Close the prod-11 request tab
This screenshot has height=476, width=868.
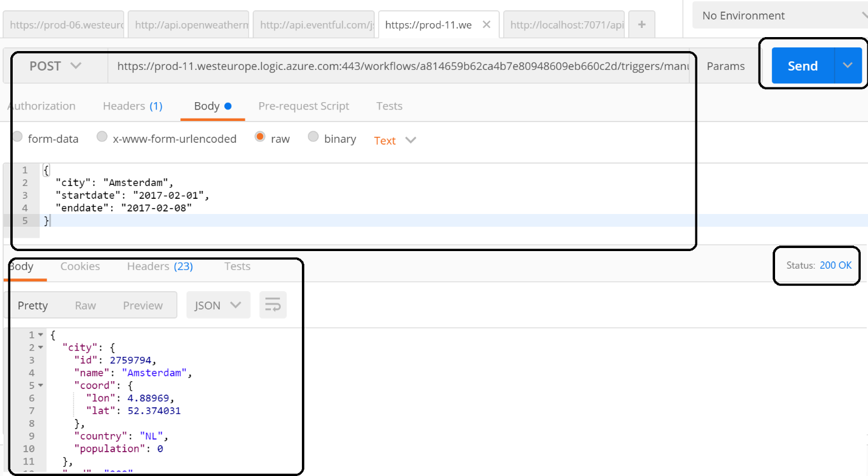tap(485, 24)
